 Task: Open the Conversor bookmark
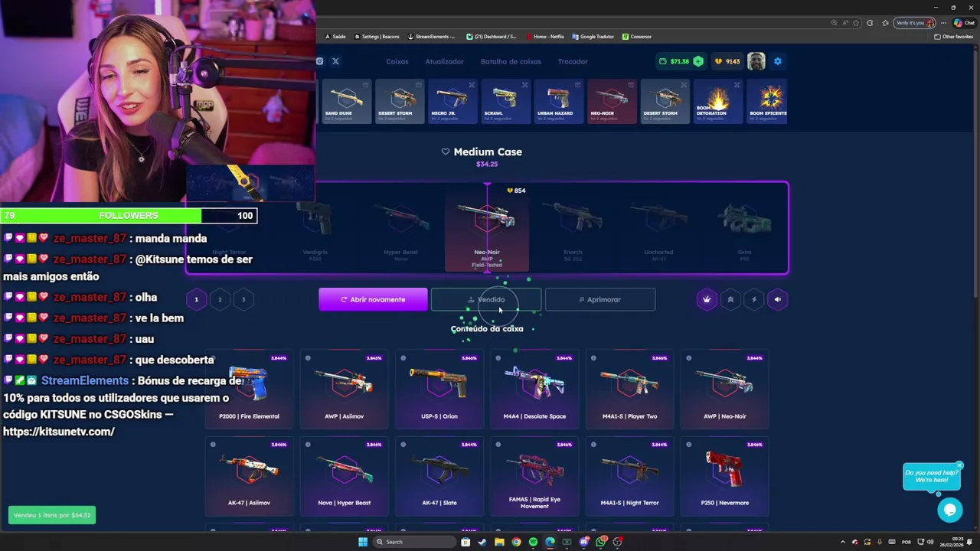coord(637,37)
